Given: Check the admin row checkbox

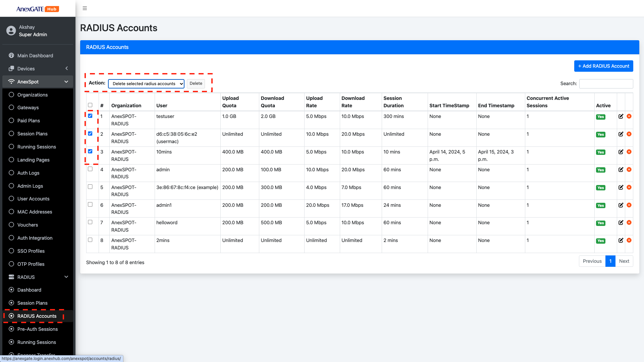Looking at the screenshot, I should (90, 169).
